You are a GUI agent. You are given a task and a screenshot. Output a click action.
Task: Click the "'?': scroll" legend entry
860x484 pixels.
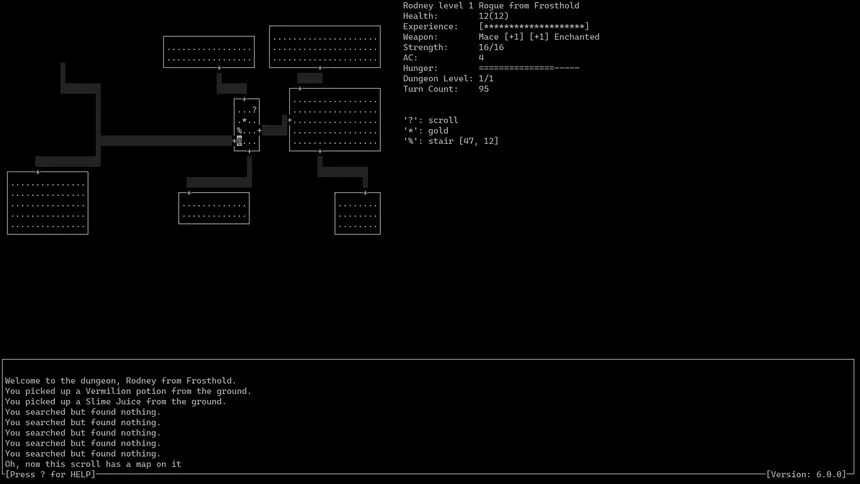tap(431, 120)
